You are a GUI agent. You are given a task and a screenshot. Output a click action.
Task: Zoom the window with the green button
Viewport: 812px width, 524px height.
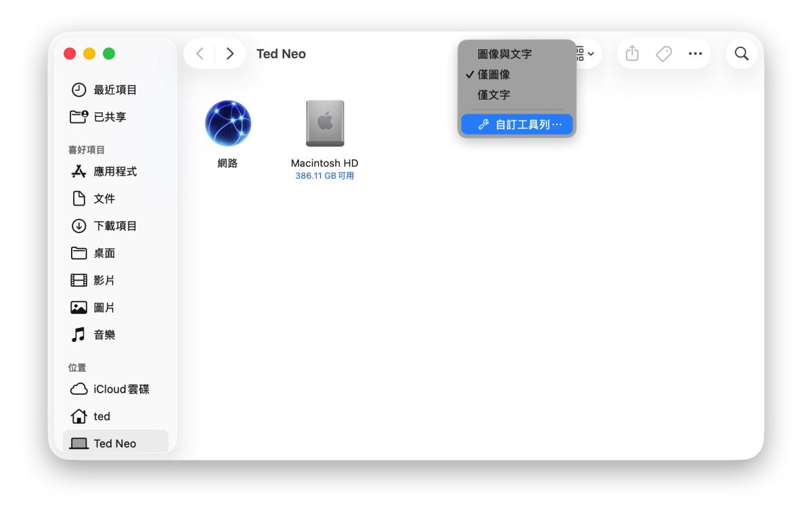pyautogui.click(x=109, y=53)
